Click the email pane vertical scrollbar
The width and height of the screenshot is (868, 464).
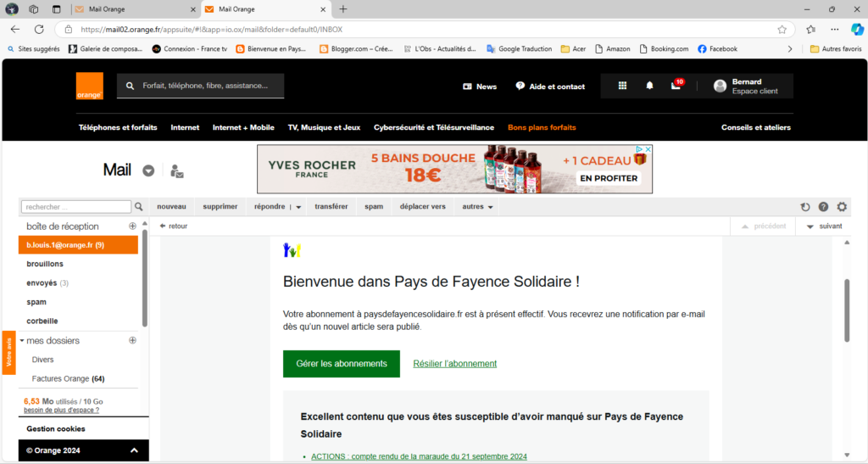click(846, 310)
